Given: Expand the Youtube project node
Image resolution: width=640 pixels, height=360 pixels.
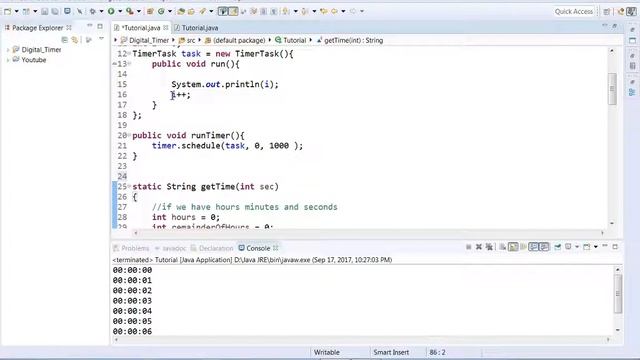Looking at the screenshot, I should click(8, 60).
